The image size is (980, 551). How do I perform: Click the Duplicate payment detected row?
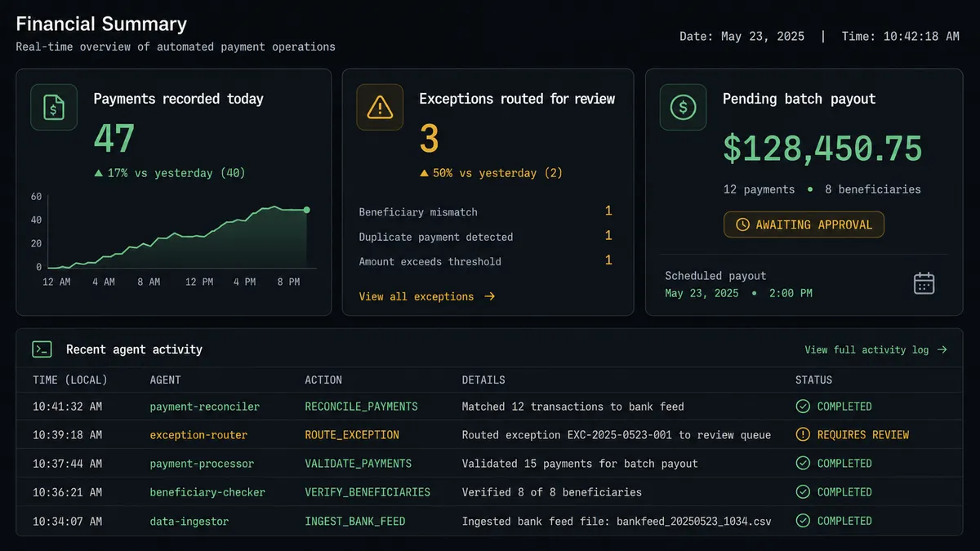click(486, 237)
